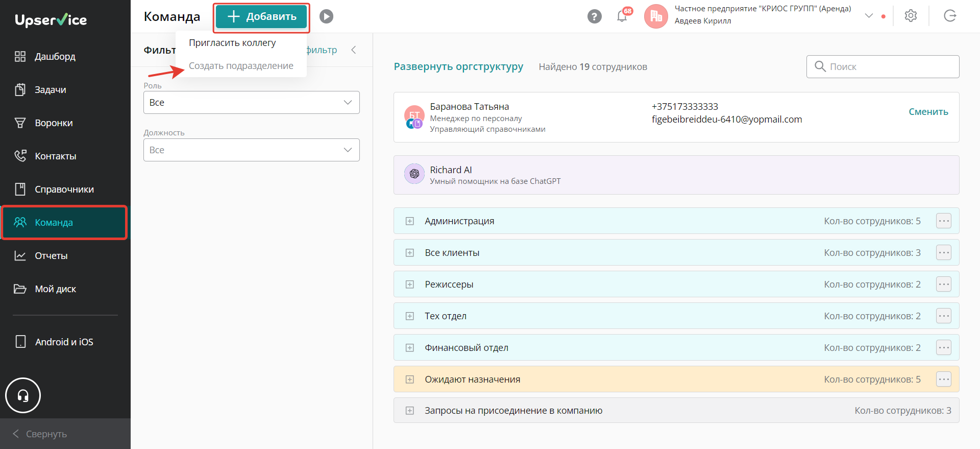Expand the Финансовый отдел department

coord(410,348)
